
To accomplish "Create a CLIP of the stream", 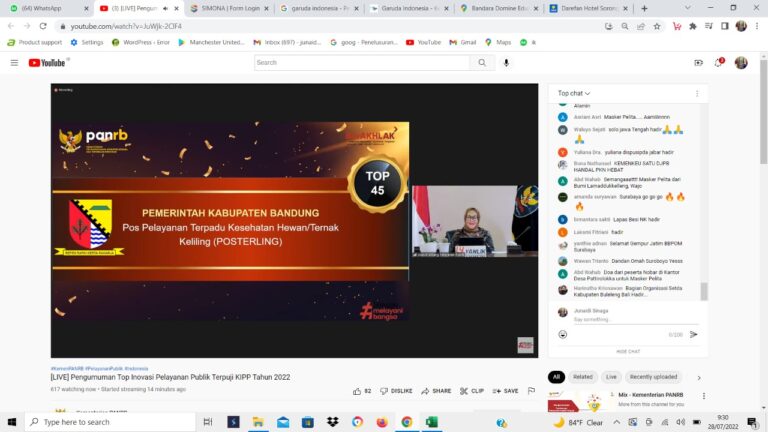I will 472,391.
